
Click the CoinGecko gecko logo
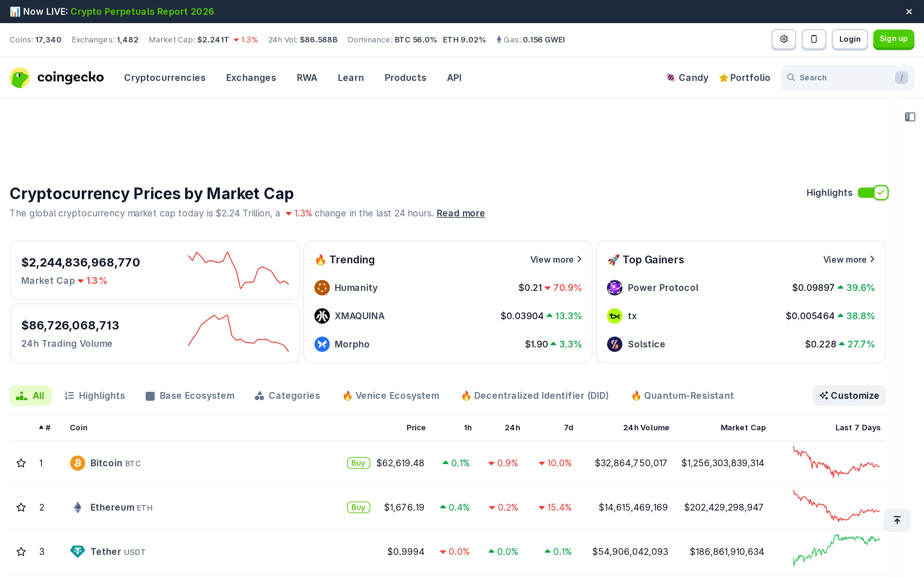coord(20,78)
